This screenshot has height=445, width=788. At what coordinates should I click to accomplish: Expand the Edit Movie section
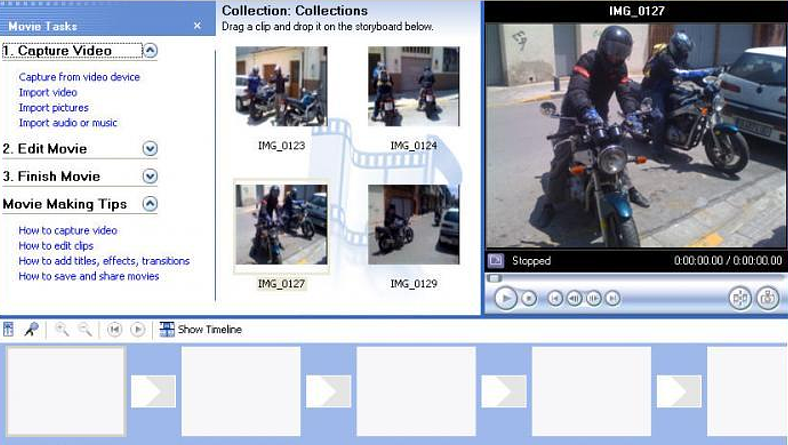coord(150,149)
